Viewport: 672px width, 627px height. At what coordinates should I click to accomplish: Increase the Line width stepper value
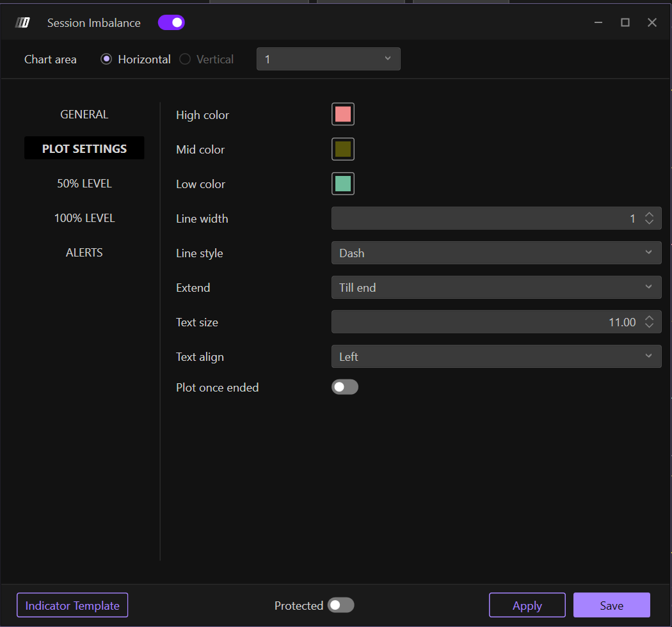click(649, 215)
